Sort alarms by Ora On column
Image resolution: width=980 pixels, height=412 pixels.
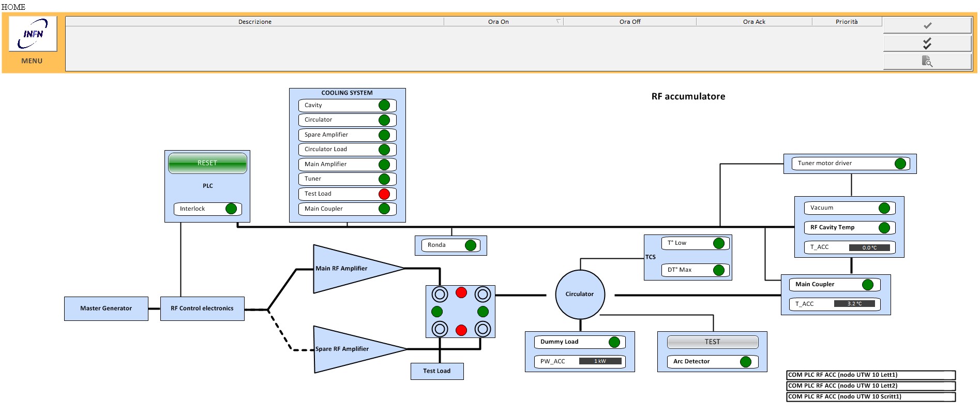click(x=499, y=22)
